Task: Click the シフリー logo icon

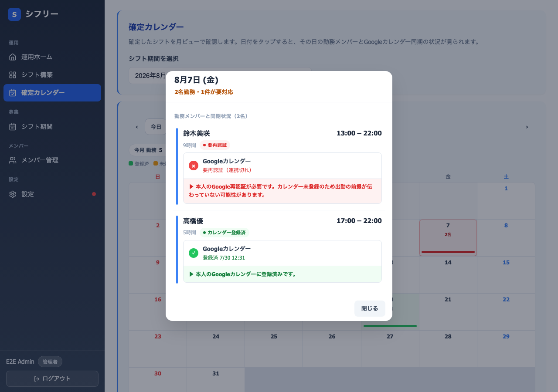Action: pyautogui.click(x=14, y=14)
